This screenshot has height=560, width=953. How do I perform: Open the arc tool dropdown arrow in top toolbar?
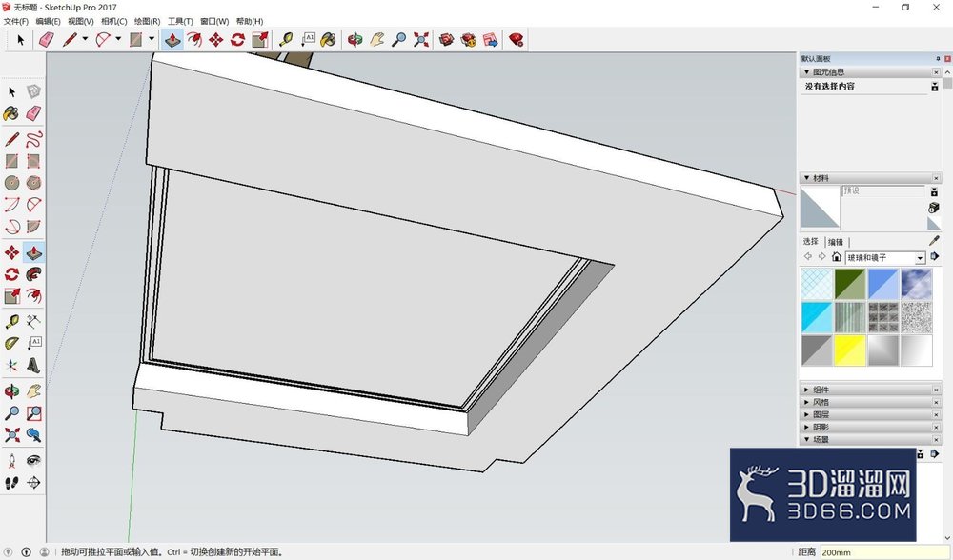118,39
